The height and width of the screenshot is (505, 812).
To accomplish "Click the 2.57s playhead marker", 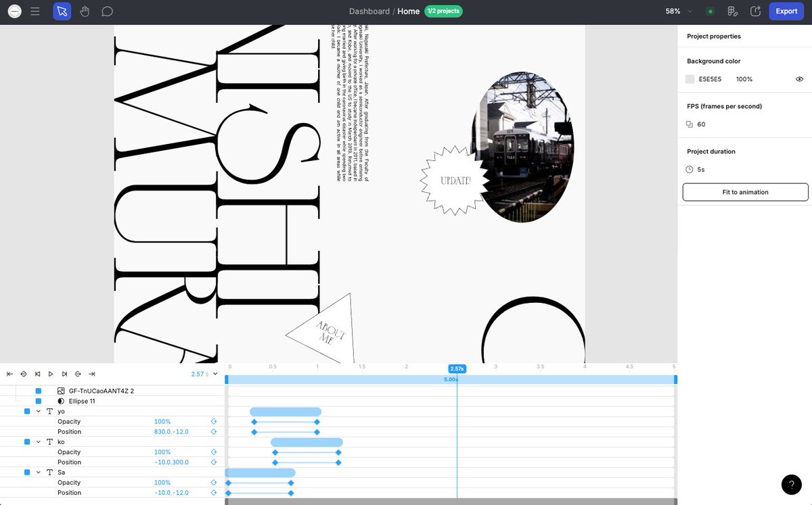I will tap(457, 368).
